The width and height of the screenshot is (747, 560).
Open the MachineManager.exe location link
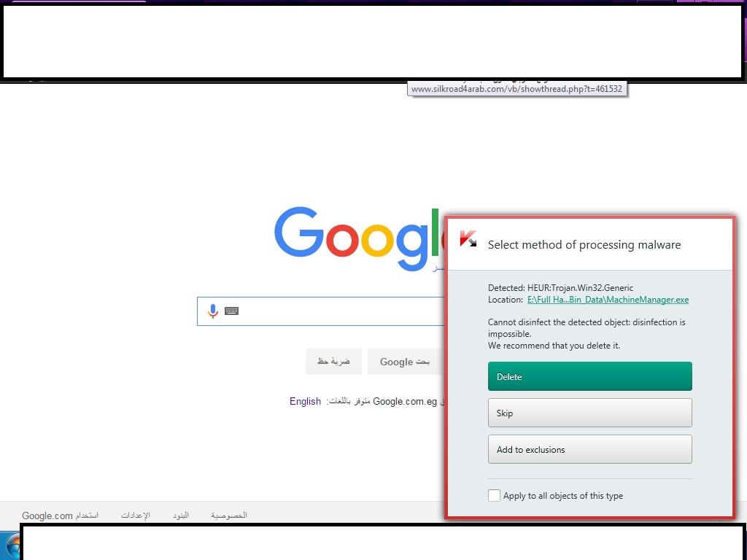click(608, 300)
